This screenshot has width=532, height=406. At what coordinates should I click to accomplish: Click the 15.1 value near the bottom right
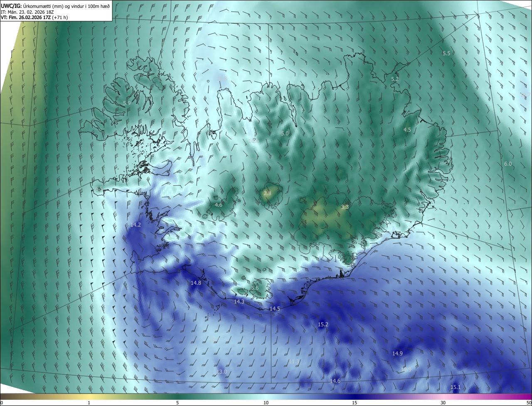pyautogui.click(x=456, y=387)
